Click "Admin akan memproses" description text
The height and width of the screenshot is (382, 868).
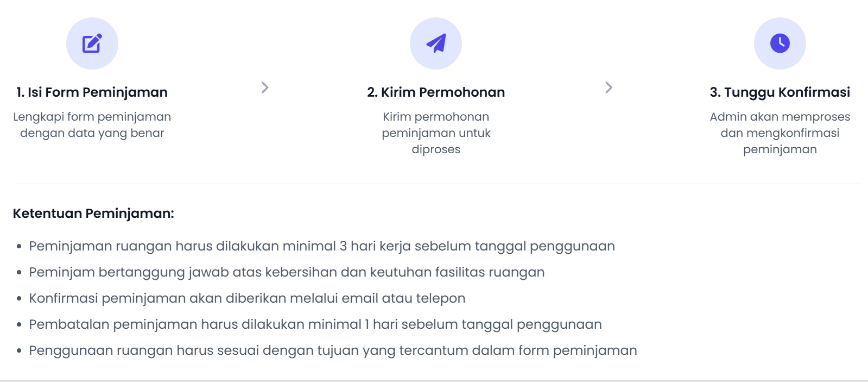(x=780, y=117)
